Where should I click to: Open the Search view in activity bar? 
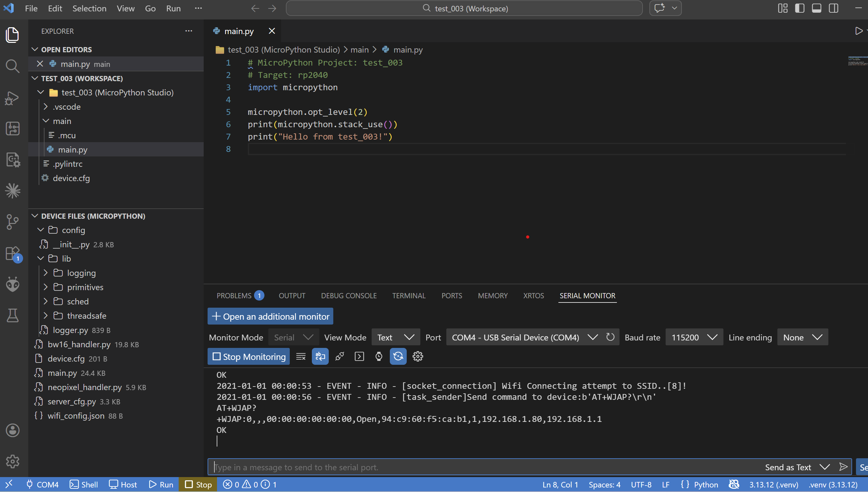13,66
